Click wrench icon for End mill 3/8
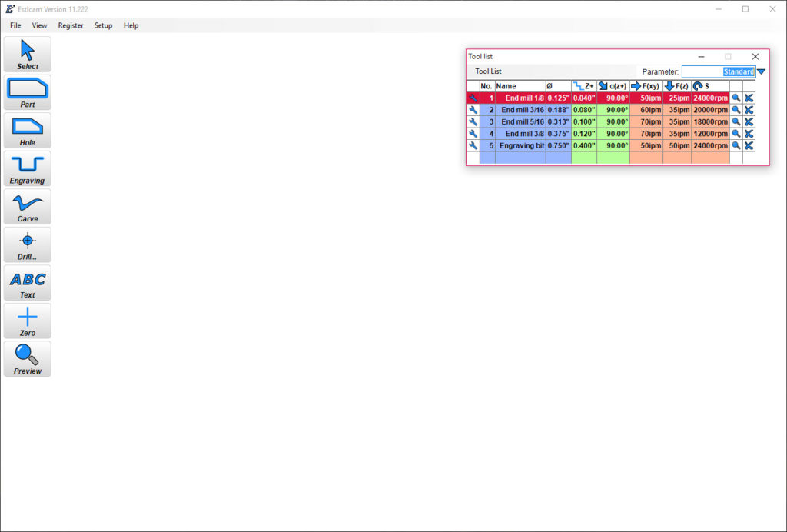Viewport: 787px width, 532px height. pyautogui.click(x=473, y=134)
